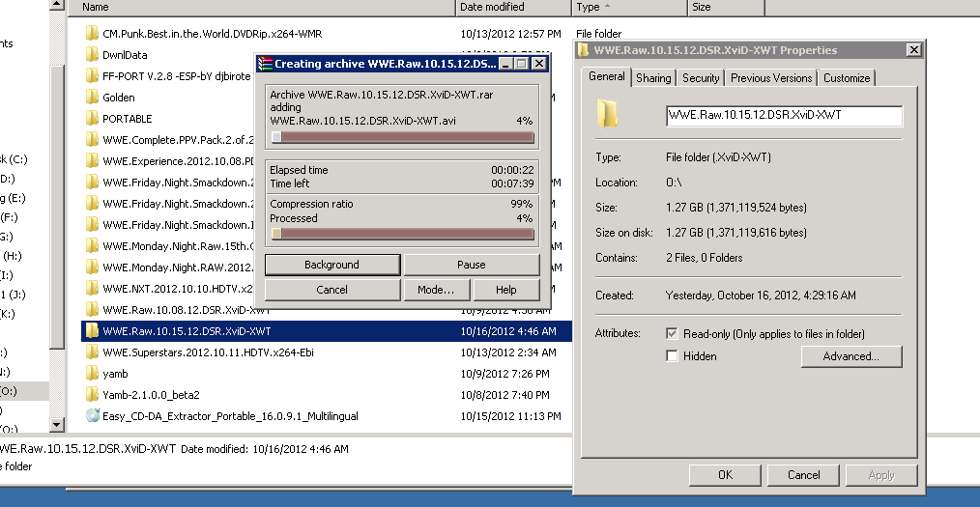Select the (C:) drive in navigation pane
Image resolution: width=980 pixels, height=507 pixels.
pyautogui.click(x=14, y=159)
